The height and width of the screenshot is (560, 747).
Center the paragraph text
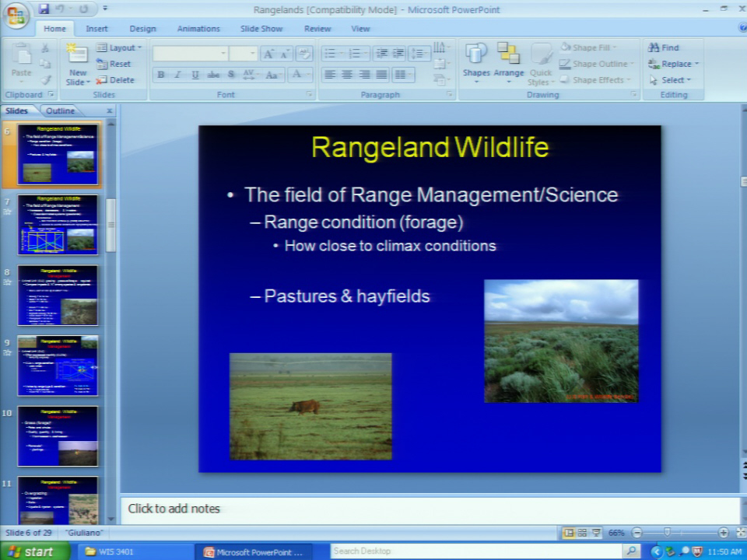(x=347, y=75)
